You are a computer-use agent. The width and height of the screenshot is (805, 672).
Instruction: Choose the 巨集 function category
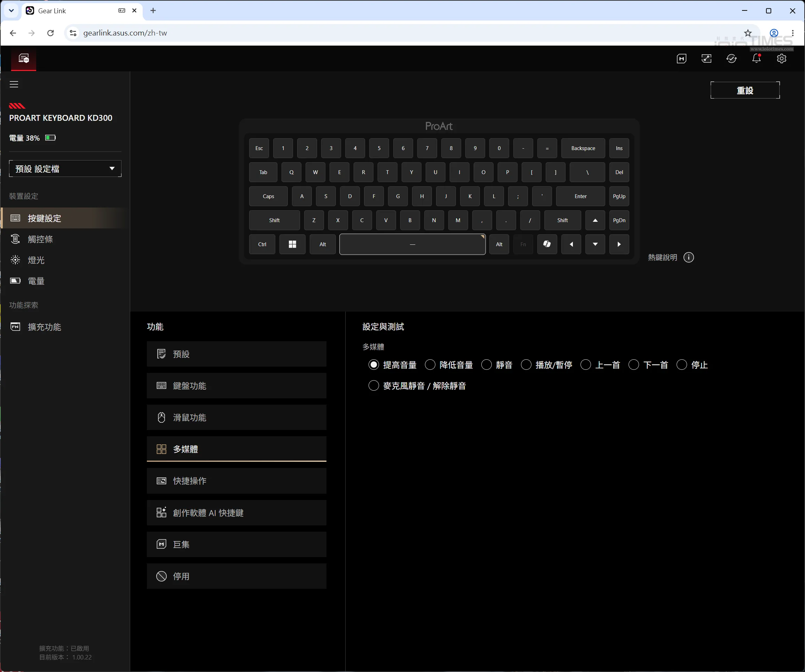(237, 545)
